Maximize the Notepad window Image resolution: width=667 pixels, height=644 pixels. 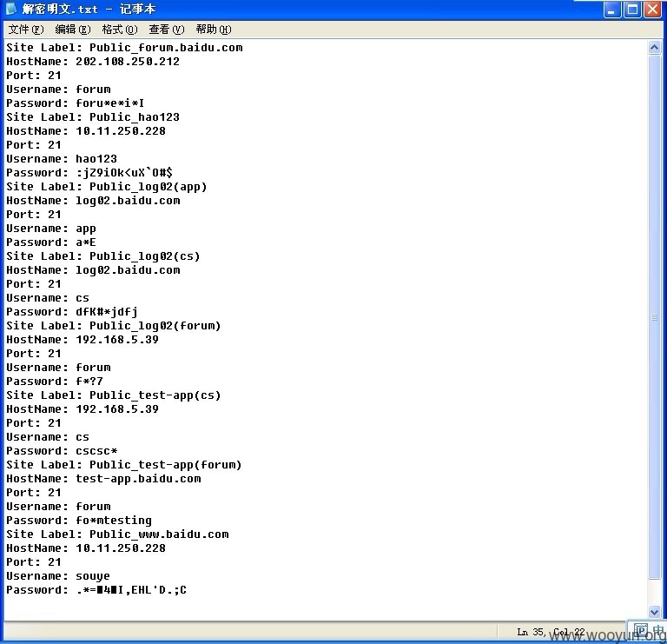pos(632,10)
